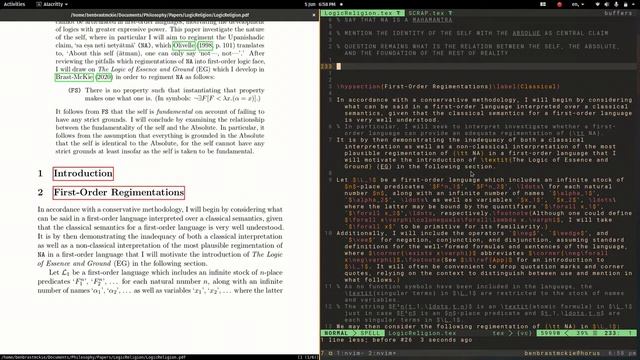Follow the Olivelle citation link
640x360 pixels.
click(x=184, y=45)
